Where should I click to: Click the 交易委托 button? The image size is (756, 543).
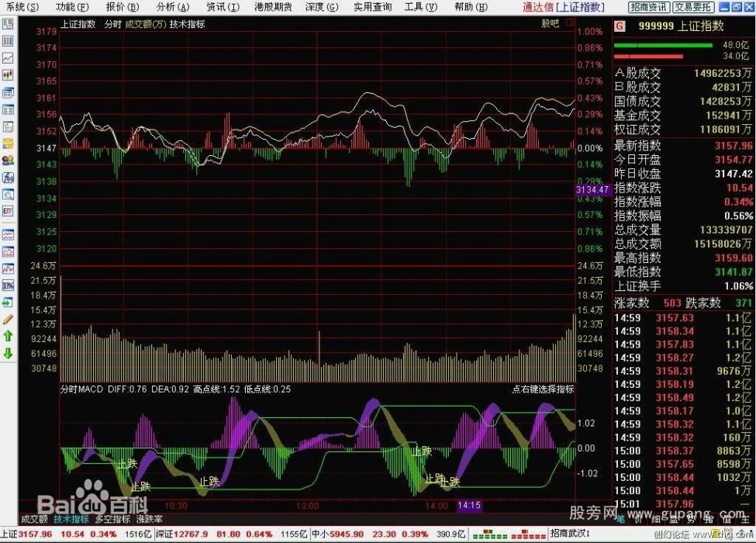692,7
